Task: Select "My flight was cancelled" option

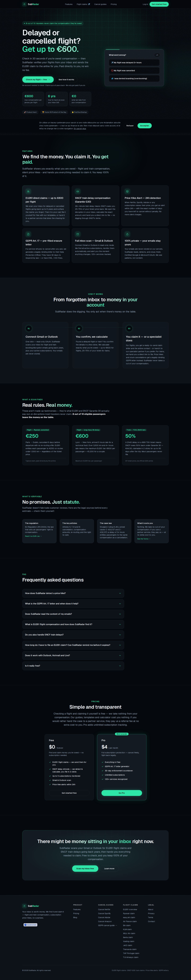Action: point(134,70)
